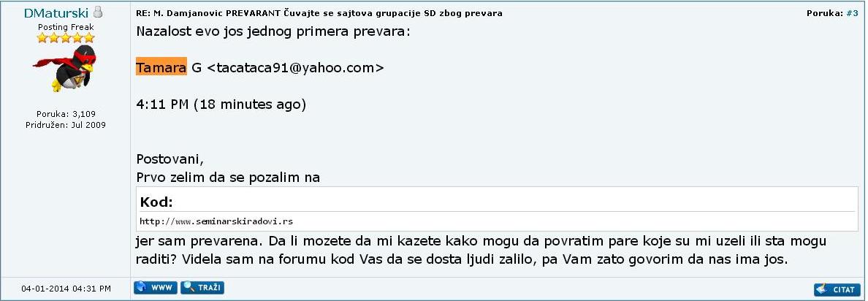This screenshot has height=301, width=868.
Task: Click the paragraph beginning jer sam prevarena
Action: tap(481, 250)
